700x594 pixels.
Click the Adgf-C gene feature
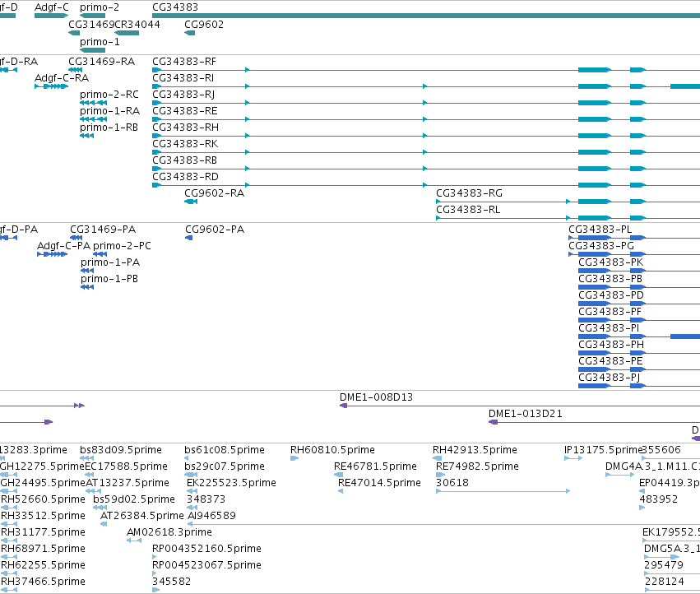pyautogui.click(x=51, y=16)
